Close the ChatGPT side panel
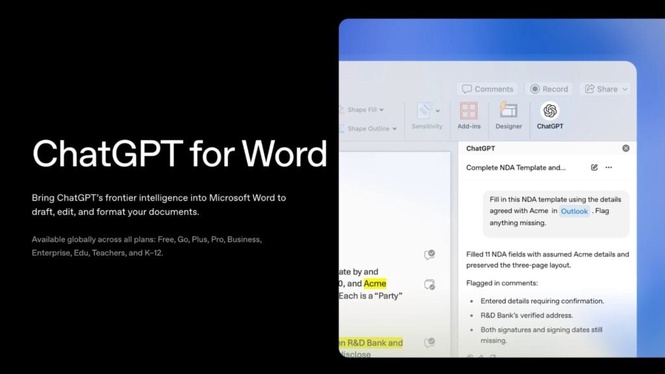665x374 pixels. 626,148
